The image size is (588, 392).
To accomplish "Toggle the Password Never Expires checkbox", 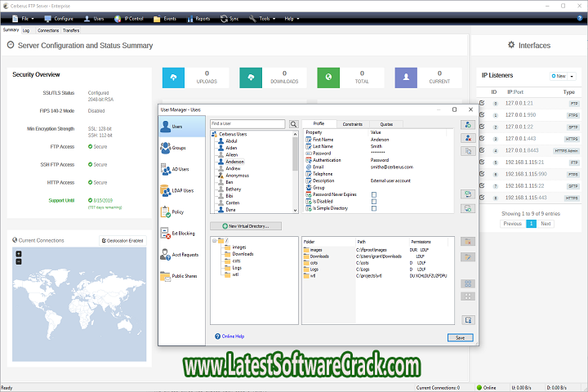I will pyautogui.click(x=374, y=194).
